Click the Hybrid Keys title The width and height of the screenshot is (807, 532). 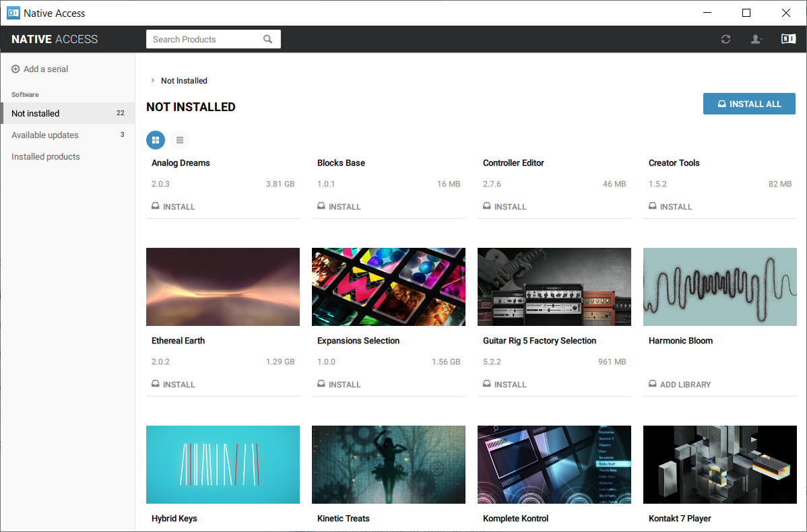(x=174, y=518)
